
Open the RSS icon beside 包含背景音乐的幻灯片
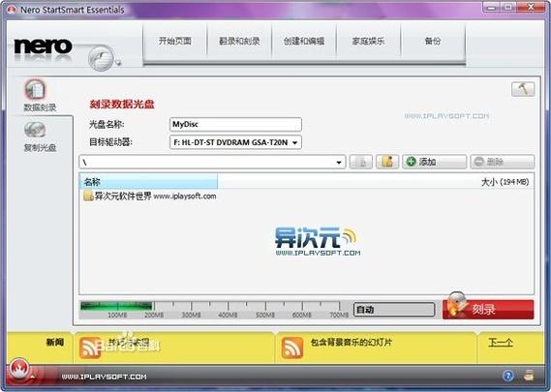click(x=292, y=347)
